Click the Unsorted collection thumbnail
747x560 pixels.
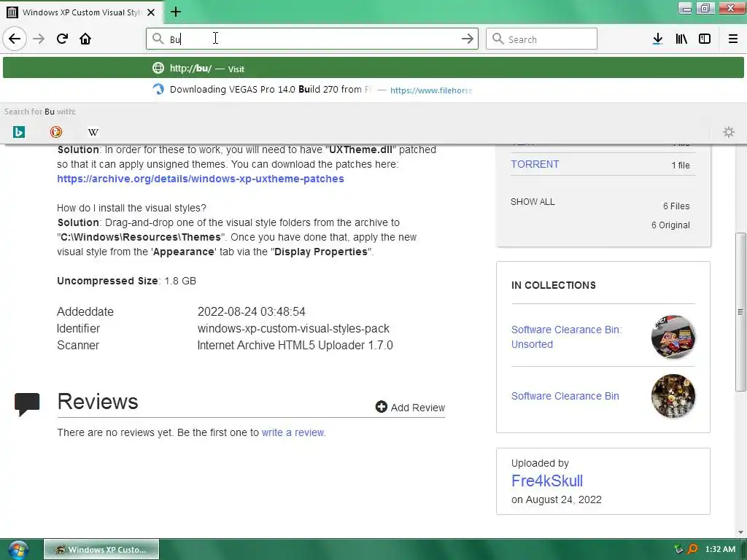(x=673, y=337)
